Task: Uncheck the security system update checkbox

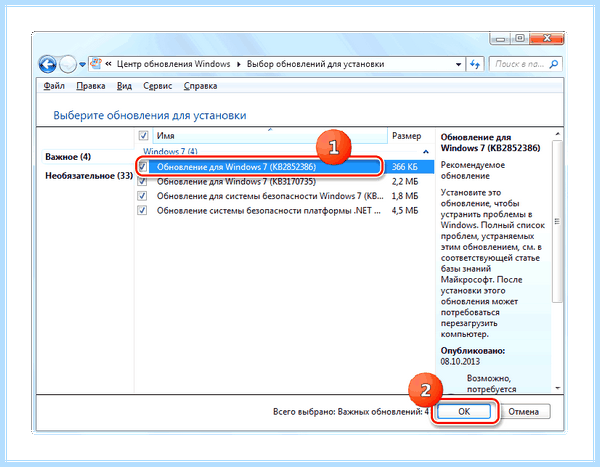Action: tap(142, 196)
